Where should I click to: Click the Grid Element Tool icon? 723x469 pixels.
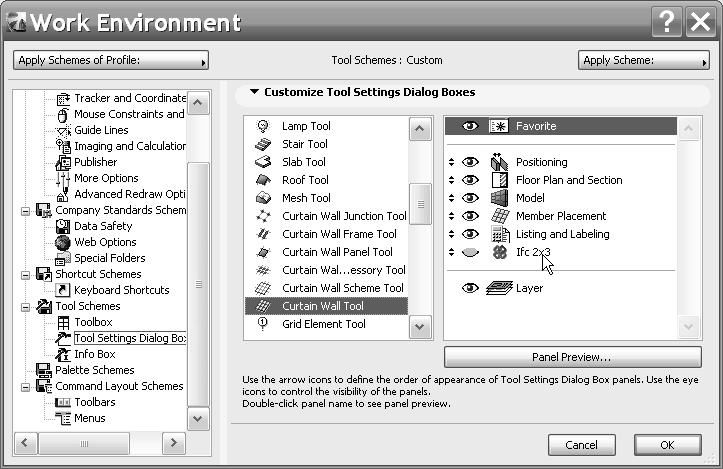point(264,324)
